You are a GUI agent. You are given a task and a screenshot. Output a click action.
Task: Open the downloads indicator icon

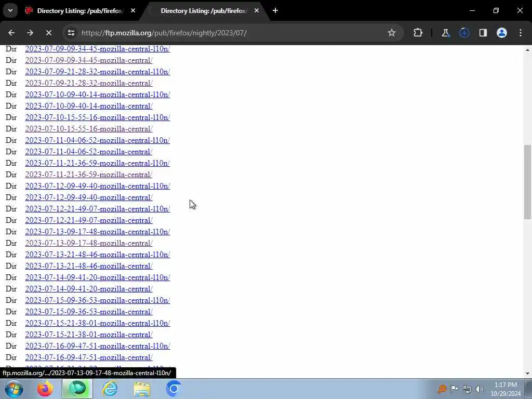pyautogui.click(x=464, y=33)
